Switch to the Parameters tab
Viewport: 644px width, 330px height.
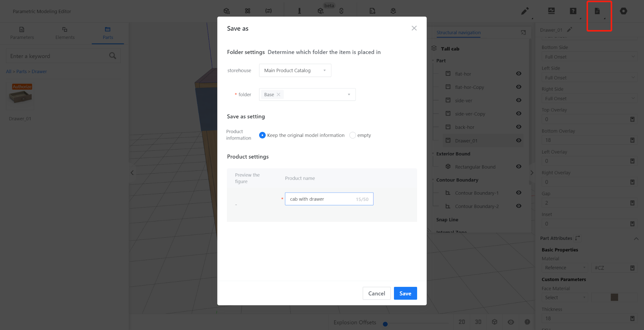(x=22, y=33)
